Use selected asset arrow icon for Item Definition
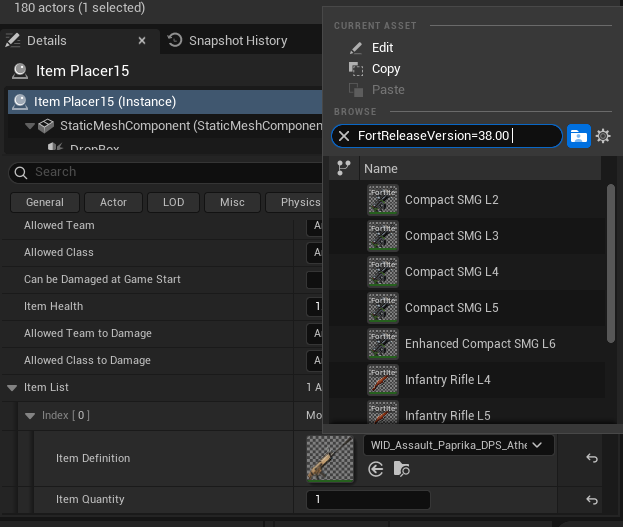The height and width of the screenshot is (527, 623). [375, 469]
